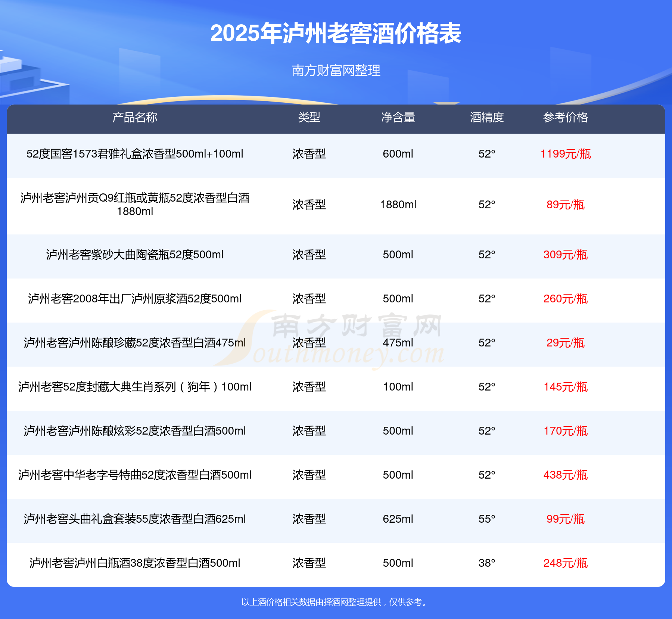The width and height of the screenshot is (672, 619).
Task: Click the price "438元/瓶"
Action: [566, 475]
